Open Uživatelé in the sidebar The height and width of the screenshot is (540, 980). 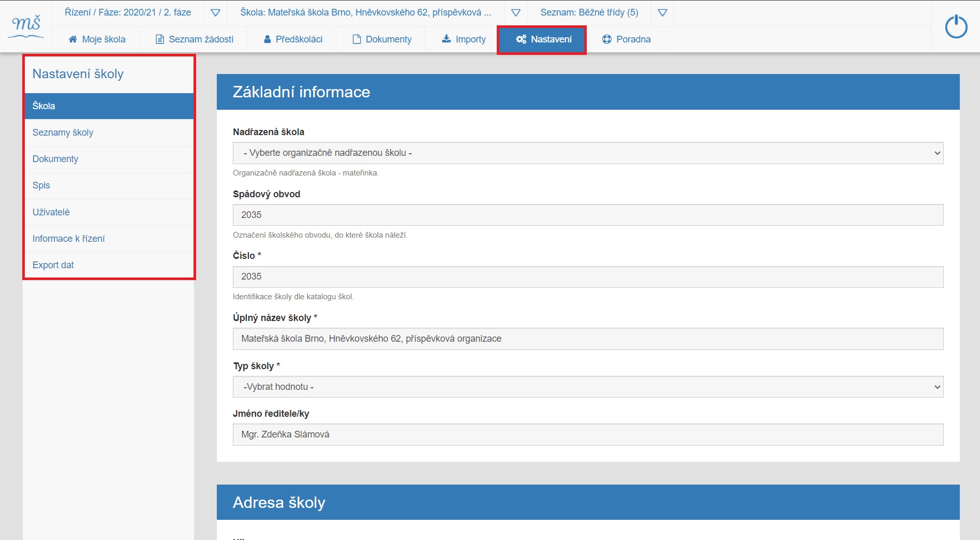click(x=109, y=212)
